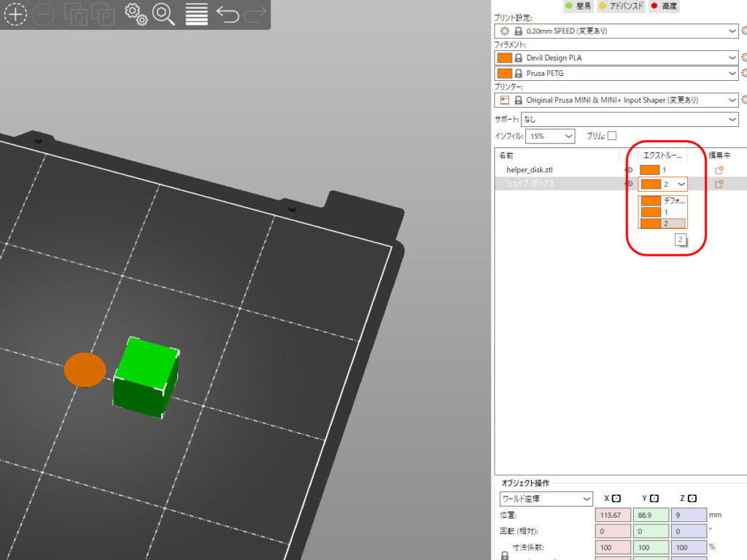This screenshot has height=560, width=747.
Task: Click the lock icon beside 0.20mm SPEED
Action: click(519, 31)
